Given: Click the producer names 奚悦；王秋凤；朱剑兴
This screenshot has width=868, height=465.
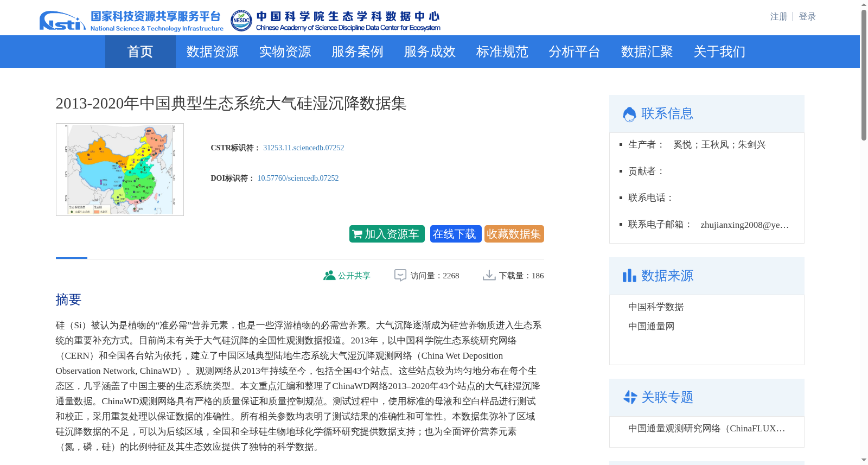Looking at the screenshot, I should [719, 145].
